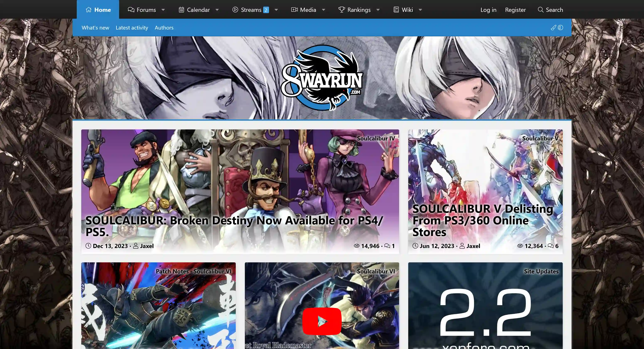Screen dimensions: 644x349
Task: Open the Authors link
Action: (164, 27)
